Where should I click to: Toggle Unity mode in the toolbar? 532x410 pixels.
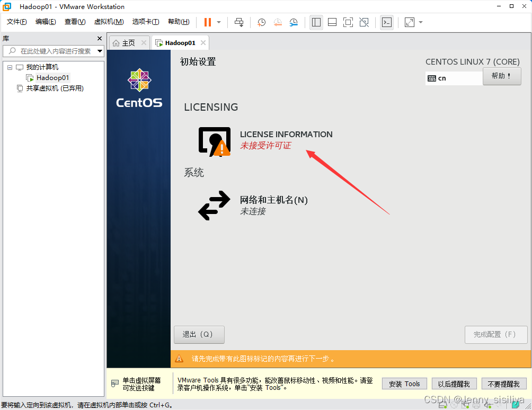click(363, 22)
